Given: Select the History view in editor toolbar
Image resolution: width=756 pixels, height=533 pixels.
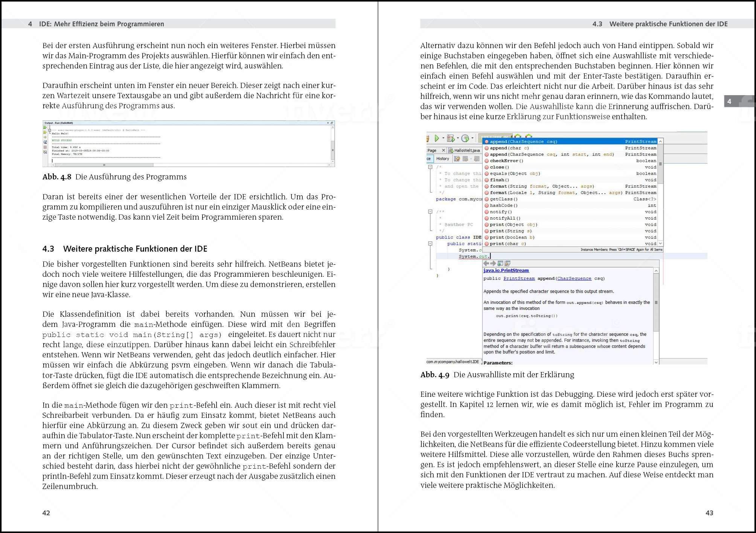Looking at the screenshot, I should [x=443, y=159].
